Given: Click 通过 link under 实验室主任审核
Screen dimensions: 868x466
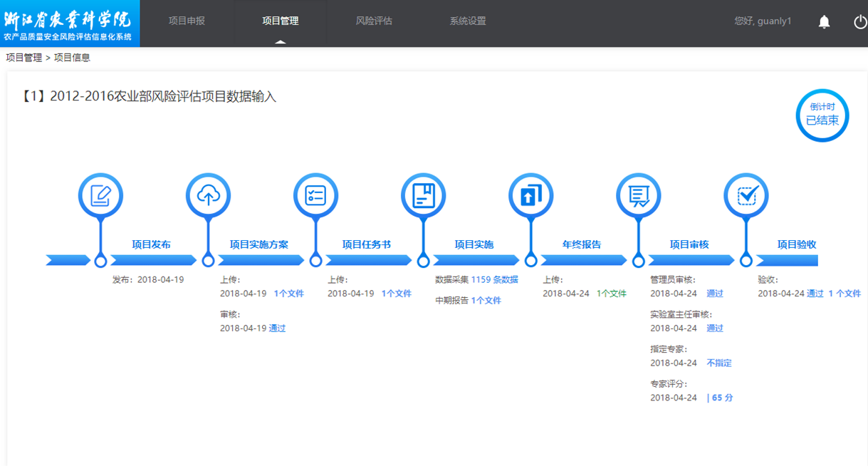Looking at the screenshot, I should [714, 328].
